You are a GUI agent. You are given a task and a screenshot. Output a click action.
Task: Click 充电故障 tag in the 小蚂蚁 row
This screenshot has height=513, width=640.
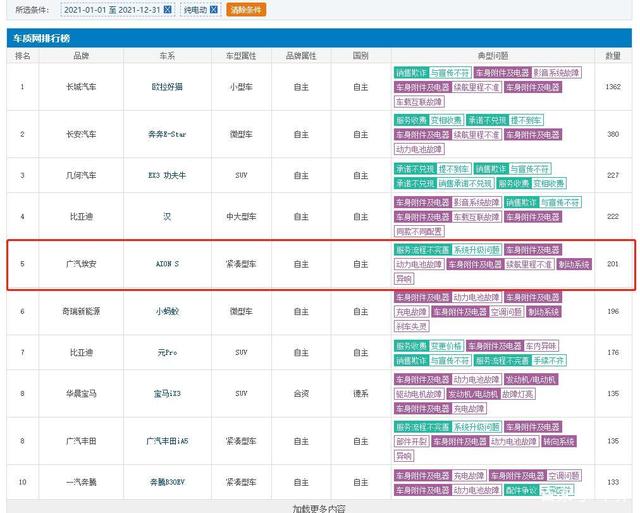[411, 312]
